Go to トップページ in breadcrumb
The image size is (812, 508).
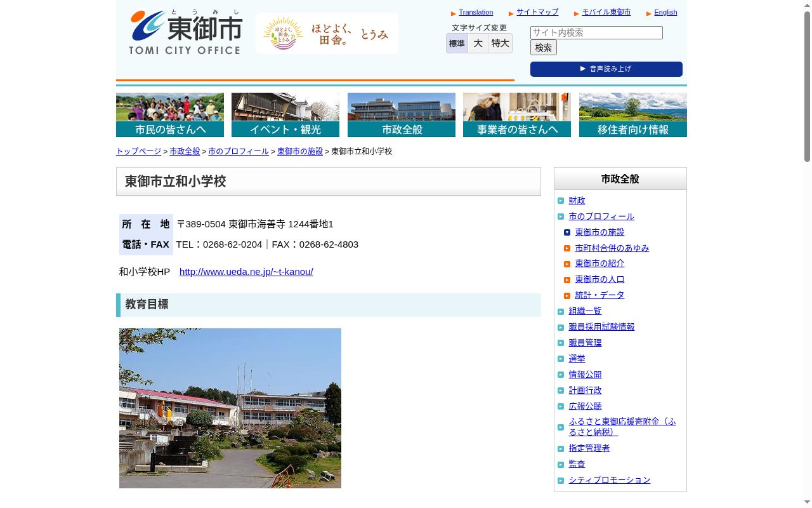(x=138, y=152)
